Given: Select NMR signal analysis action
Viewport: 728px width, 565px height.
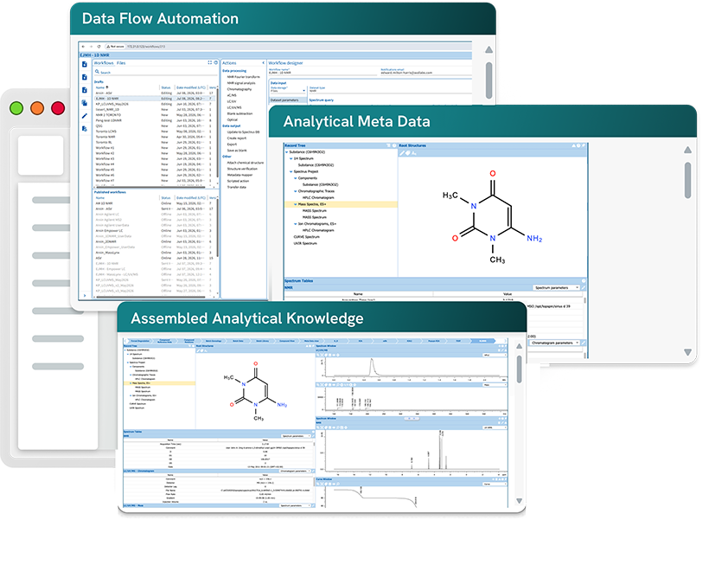Looking at the screenshot, I should [241, 83].
